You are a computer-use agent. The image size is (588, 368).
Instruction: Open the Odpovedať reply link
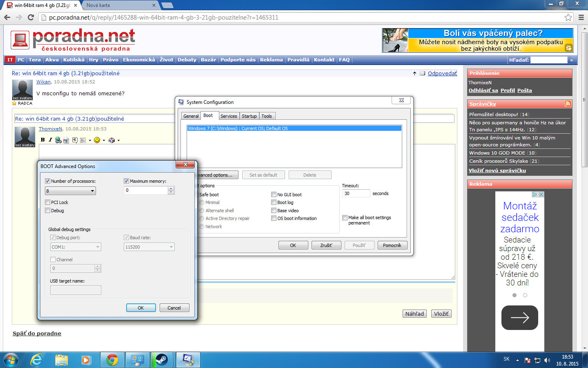tap(443, 74)
